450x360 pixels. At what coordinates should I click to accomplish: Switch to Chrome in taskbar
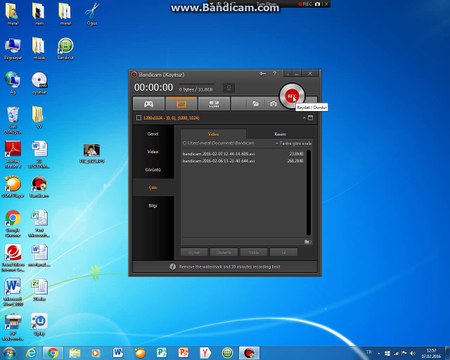click(x=53, y=353)
